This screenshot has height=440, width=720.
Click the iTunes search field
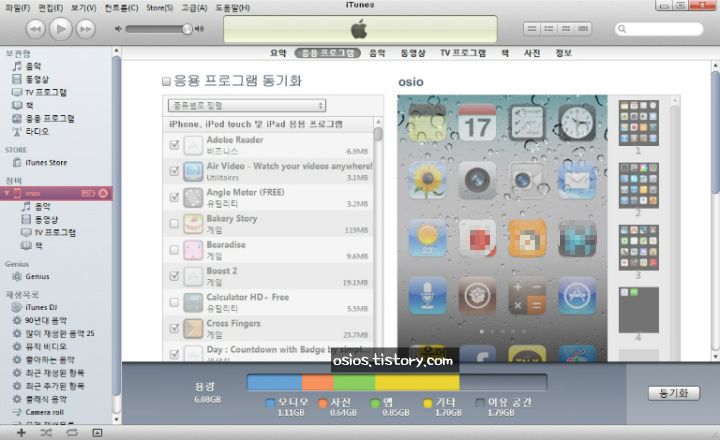click(x=659, y=29)
